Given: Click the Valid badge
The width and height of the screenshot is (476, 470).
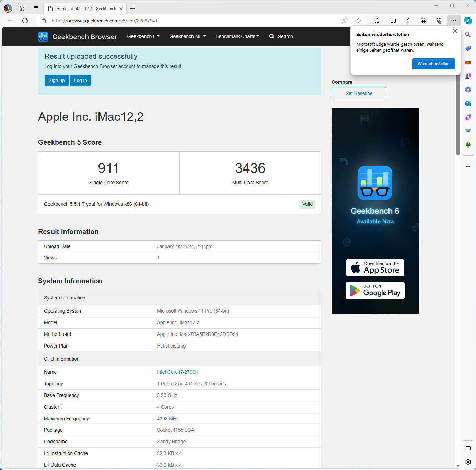Looking at the screenshot, I should click(307, 204).
